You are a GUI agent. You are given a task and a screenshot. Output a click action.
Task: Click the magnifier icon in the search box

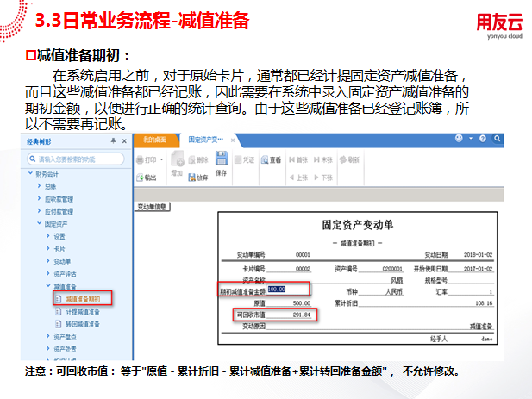(33, 159)
